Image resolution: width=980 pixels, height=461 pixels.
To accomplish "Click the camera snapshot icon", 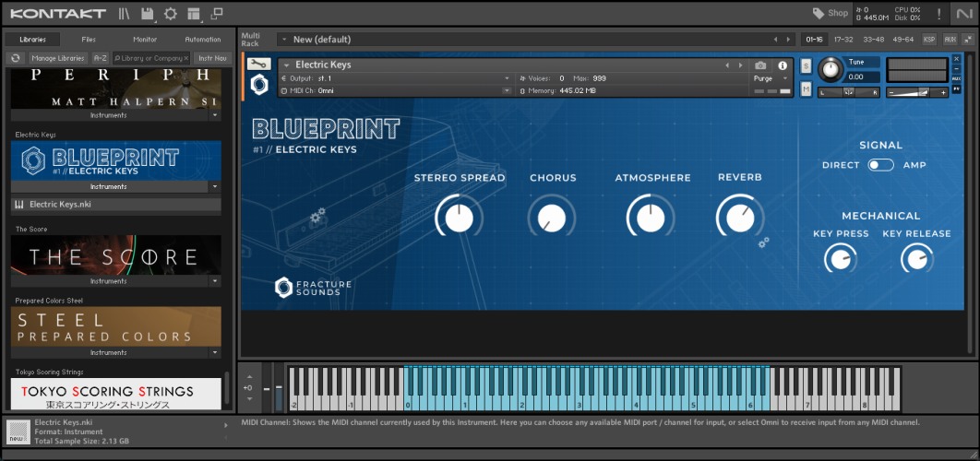I will (x=760, y=65).
